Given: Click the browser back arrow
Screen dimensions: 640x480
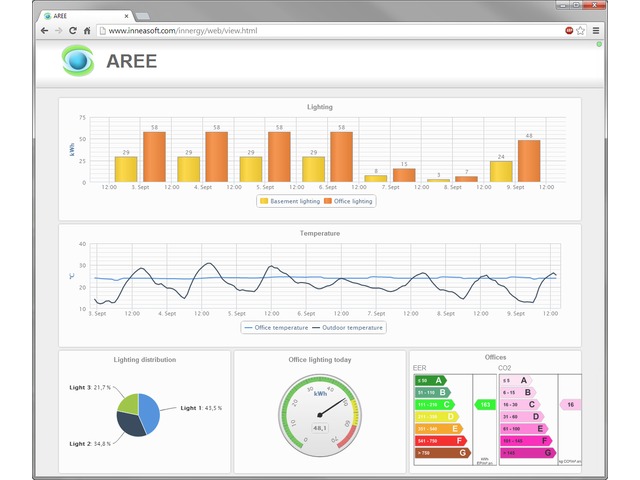Looking at the screenshot, I should (44, 31).
